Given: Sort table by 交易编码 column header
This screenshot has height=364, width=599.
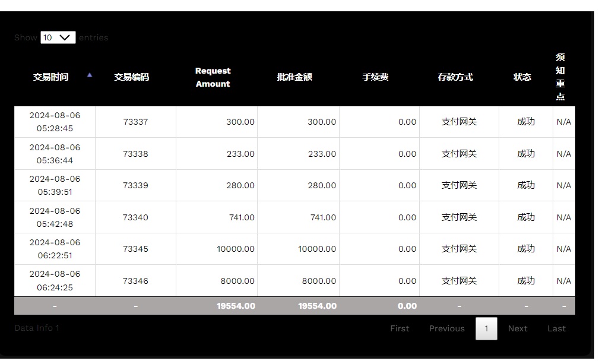Looking at the screenshot, I should 132,77.
